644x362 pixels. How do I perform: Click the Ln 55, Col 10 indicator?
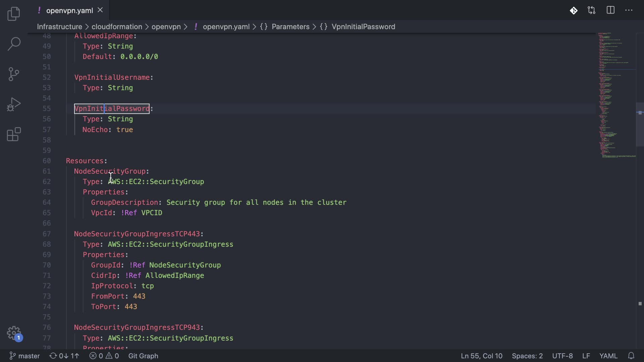point(481,356)
